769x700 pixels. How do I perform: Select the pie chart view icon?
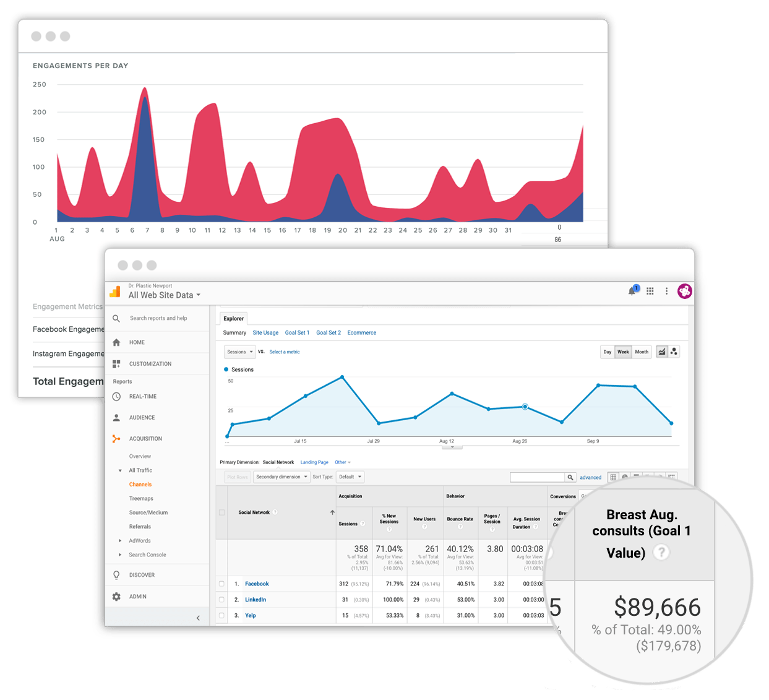(625, 477)
